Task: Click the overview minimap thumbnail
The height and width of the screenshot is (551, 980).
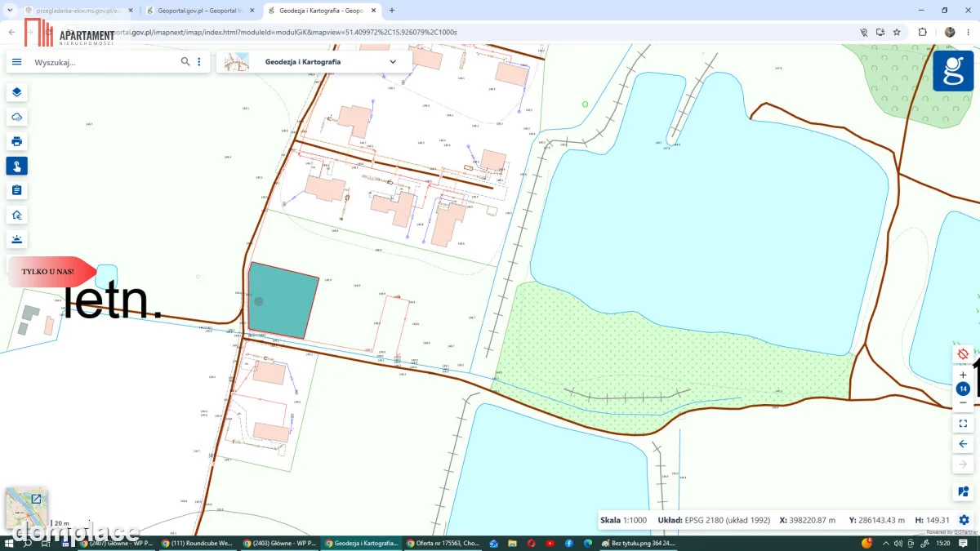Action: tap(26, 509)
